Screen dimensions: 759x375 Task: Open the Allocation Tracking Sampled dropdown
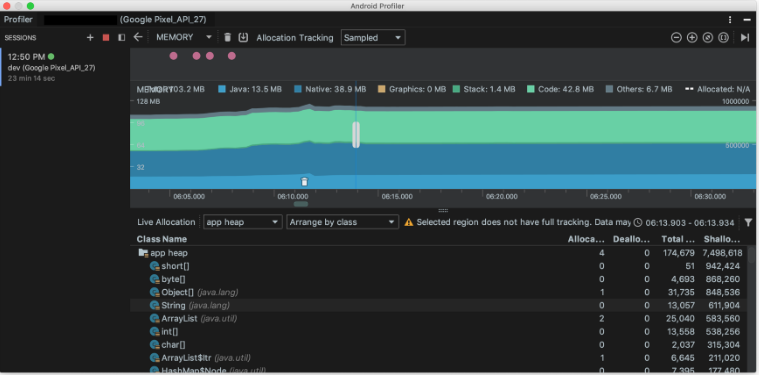point(373,38)
